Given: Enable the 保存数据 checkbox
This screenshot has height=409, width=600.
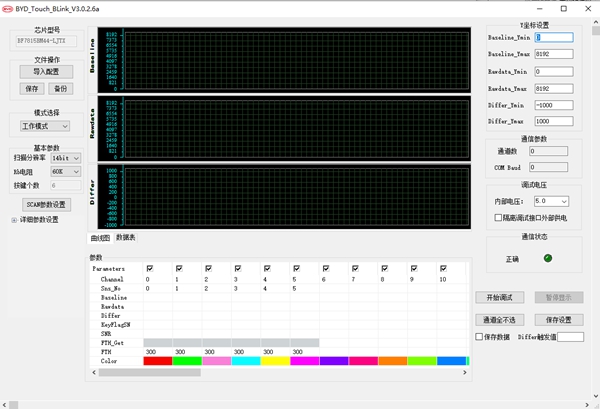Looking at the screenshot, I should tap(480, 337).
